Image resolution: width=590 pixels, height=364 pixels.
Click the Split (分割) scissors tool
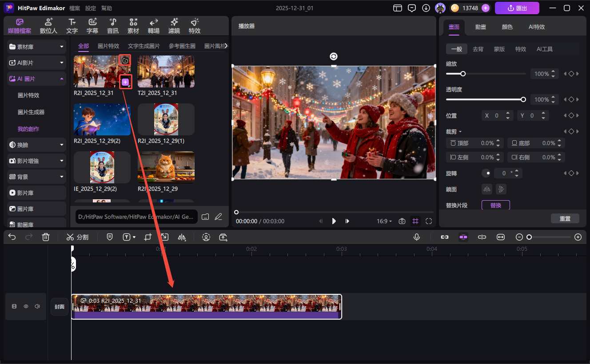[x=77, y=237]
